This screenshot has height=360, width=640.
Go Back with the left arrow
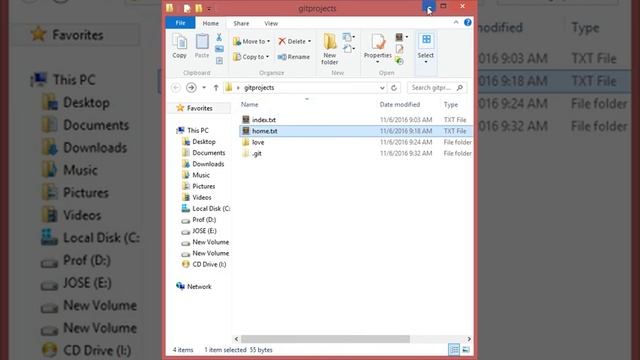pyautogui.click(x=176, y=88)
